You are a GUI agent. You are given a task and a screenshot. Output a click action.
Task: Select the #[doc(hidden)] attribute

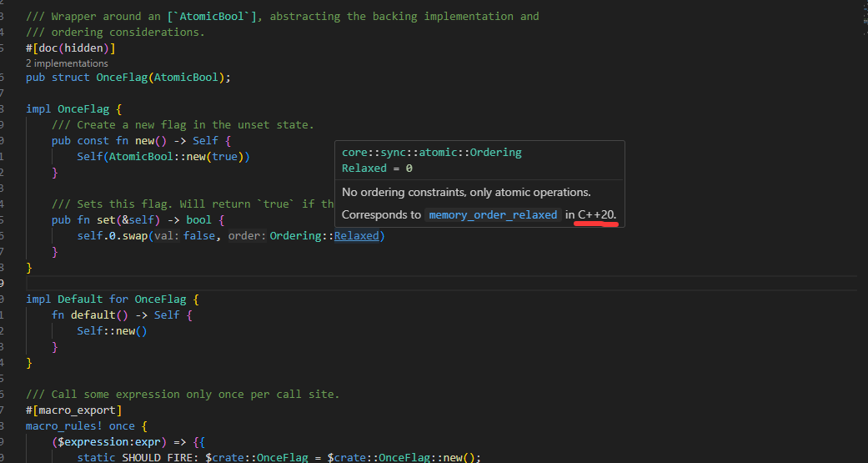[70, 48]
